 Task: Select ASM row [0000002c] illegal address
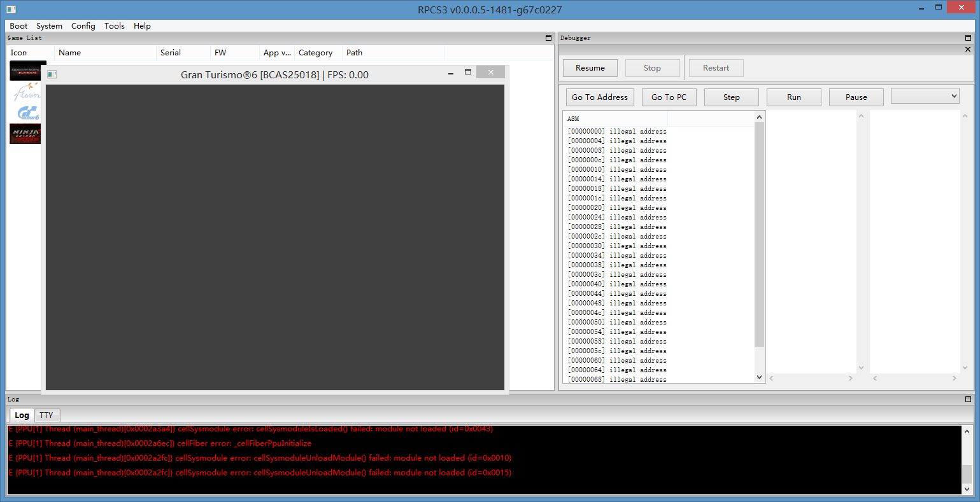click(617, 237)
